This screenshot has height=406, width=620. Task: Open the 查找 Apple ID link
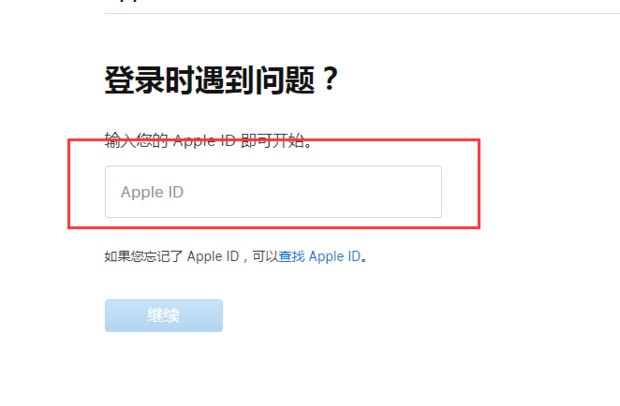coord(319,257)
